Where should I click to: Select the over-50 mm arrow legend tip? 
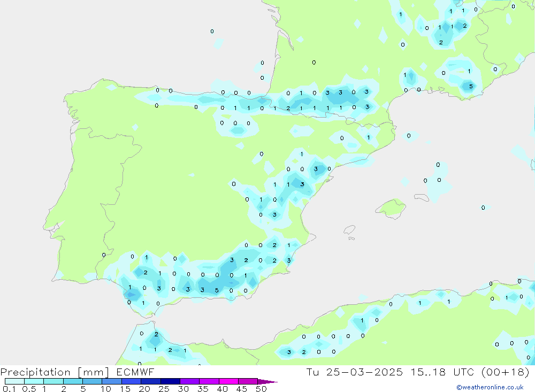(x=267, y=381)
